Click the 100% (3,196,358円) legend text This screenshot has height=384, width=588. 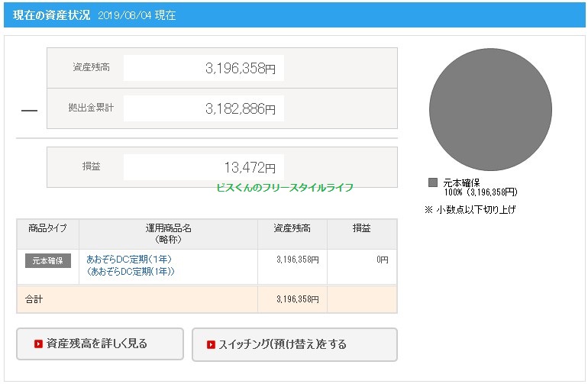tap(481, 192)
